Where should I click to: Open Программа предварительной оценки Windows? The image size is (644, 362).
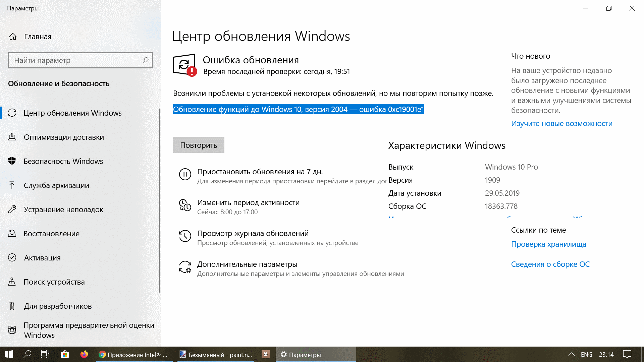click(x=89, y=330)
